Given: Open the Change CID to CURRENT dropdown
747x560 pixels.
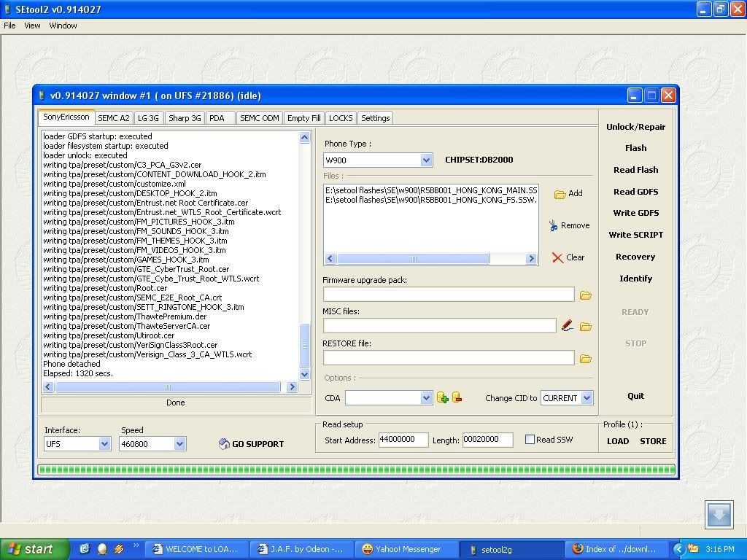Looking at the screenshot, I should (587, 397).
